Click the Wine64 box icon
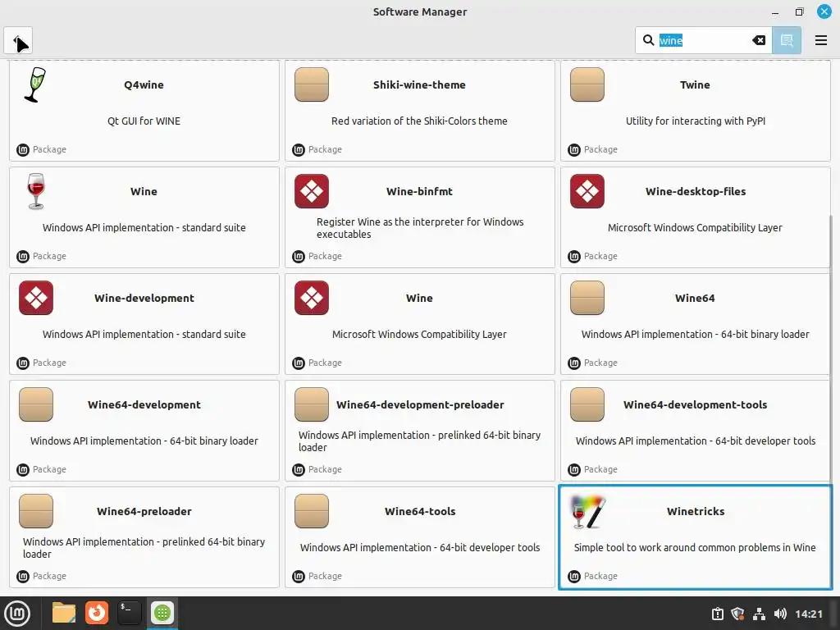Viewport: 840px width, 630px height. 587,298
